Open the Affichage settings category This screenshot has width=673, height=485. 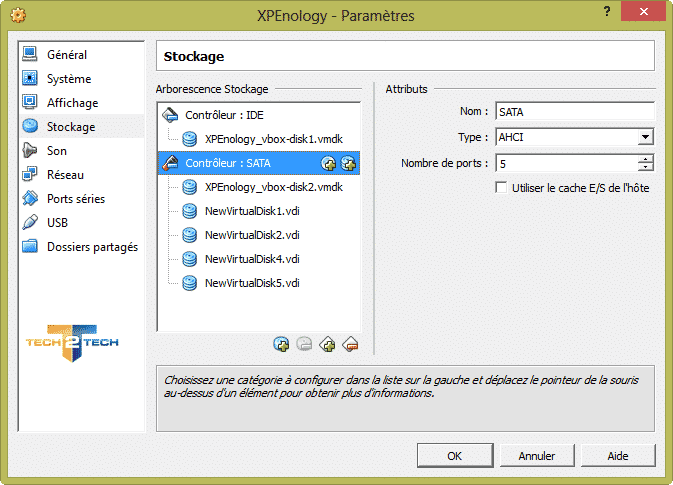click(82, 103)
